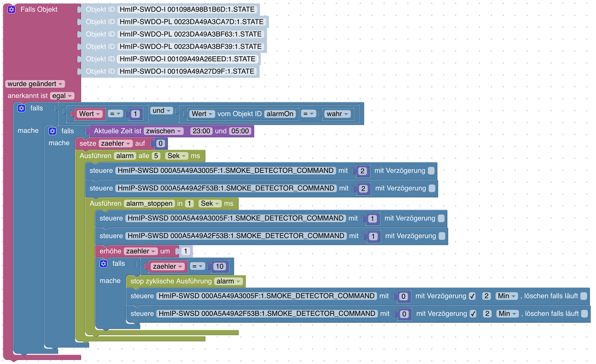Screen dimensions: 596x364
Task: Open alarm dropdown in stop zyklische Ausführung
Action: pyautogui.click(x=229, y=281)
